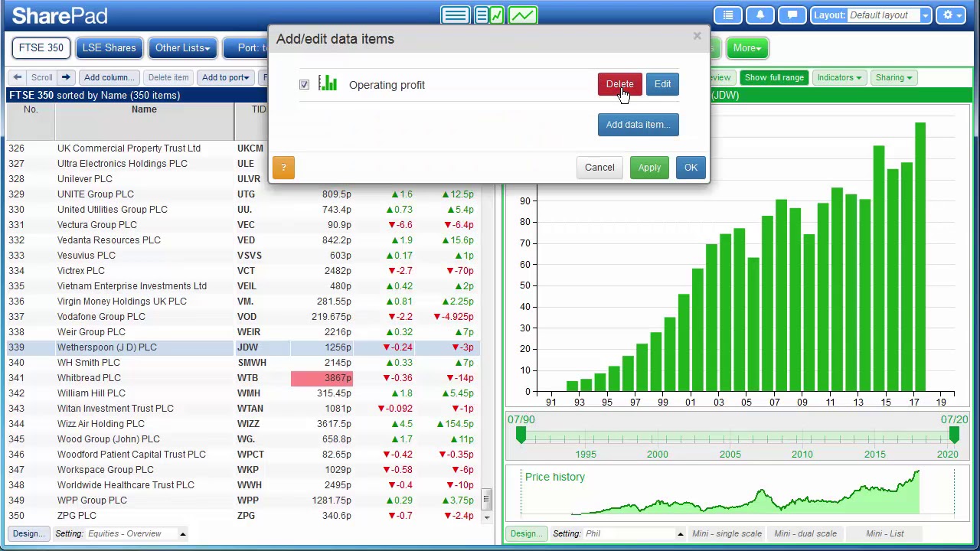Edit the Operating profit data item
Viewport: 980px width, 551px height.
point(662,84)
